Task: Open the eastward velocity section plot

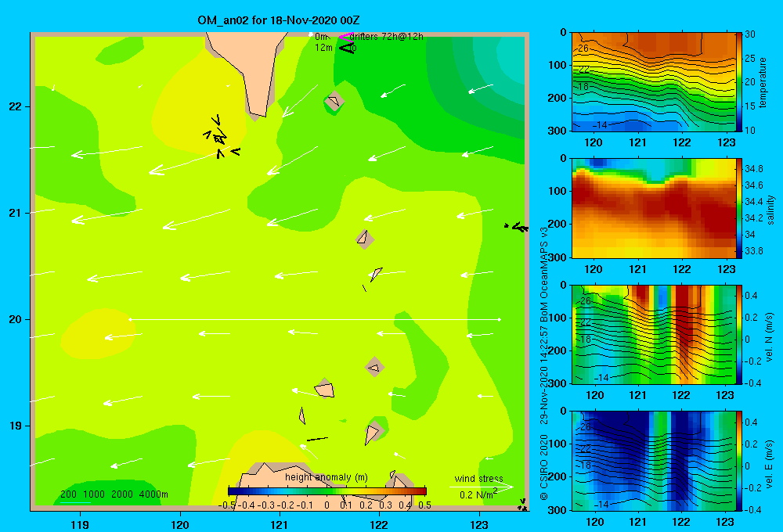Action: [654, 461]
